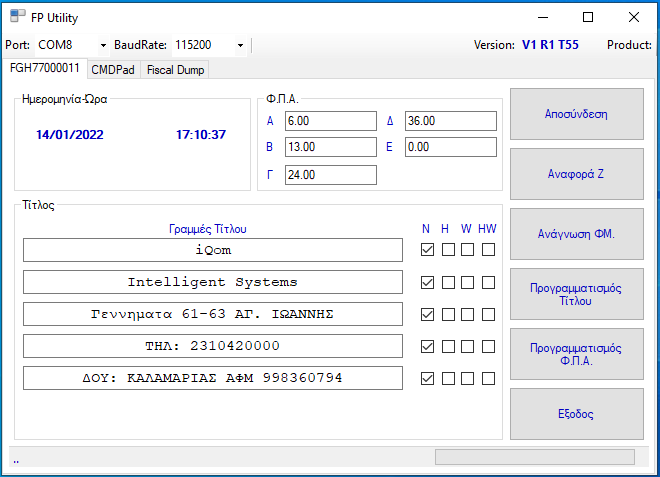Open the Fiscal Dump tab
Image resolution: width=660 pixels, height=477 pixels.
(175, 70)
